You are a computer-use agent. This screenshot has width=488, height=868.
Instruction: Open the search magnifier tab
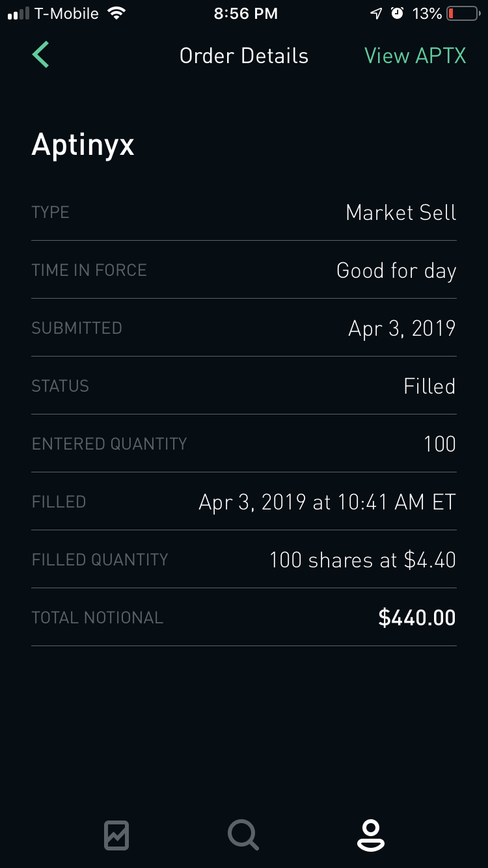click(243, 835)
